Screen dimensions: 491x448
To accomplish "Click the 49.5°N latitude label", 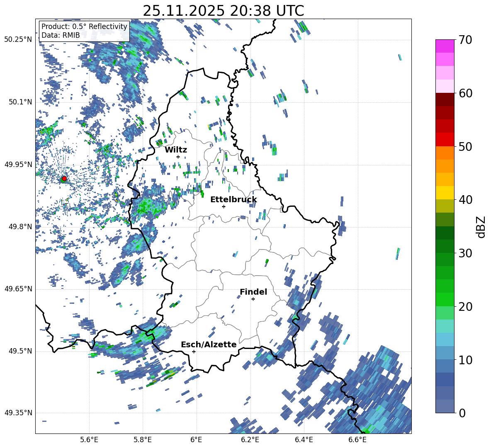I will pyautogui.click(x=21, y=351).
